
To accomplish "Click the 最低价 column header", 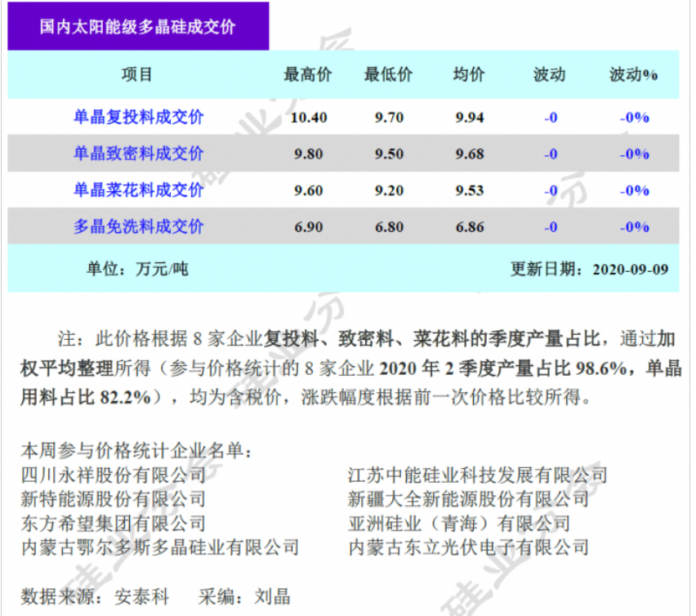I will click(389, 75).
